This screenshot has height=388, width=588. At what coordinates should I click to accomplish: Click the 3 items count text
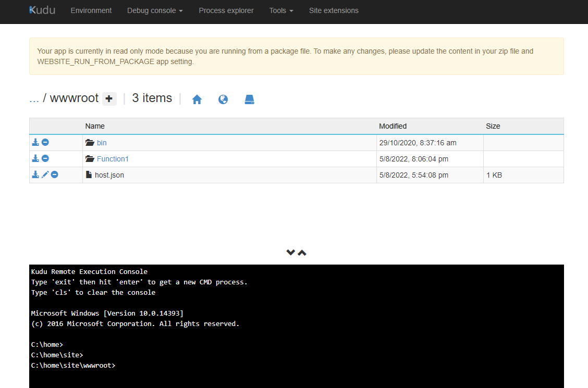point(152,98)
